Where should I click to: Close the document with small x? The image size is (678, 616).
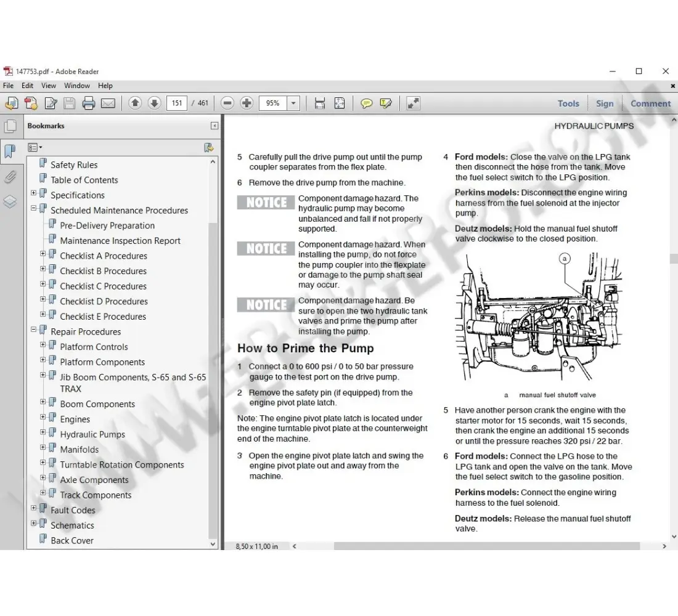click(673, 86)
